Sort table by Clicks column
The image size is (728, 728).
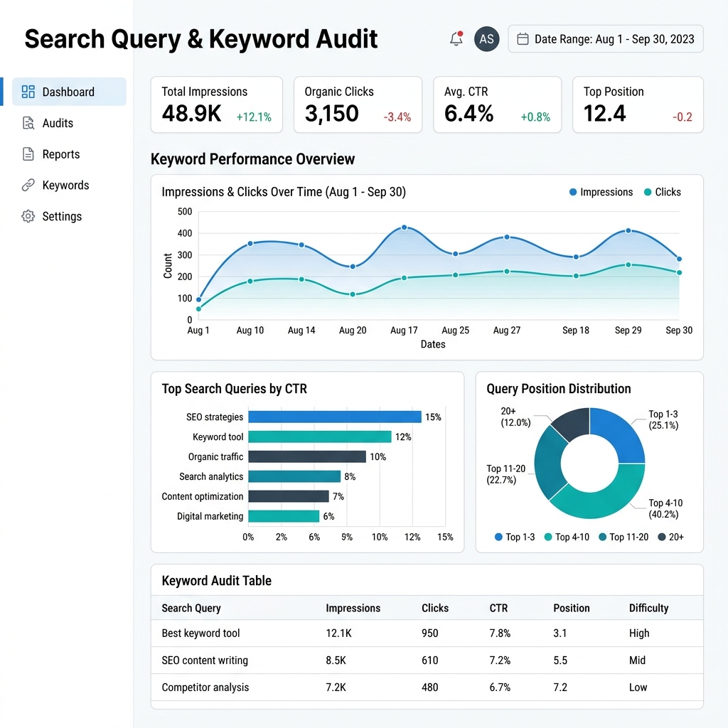[435, 609]
